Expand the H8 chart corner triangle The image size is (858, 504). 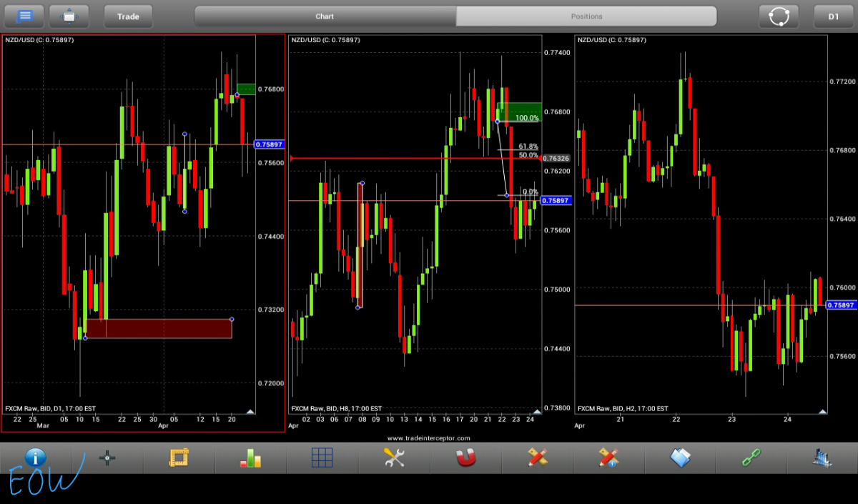click(x=536, y=411)
